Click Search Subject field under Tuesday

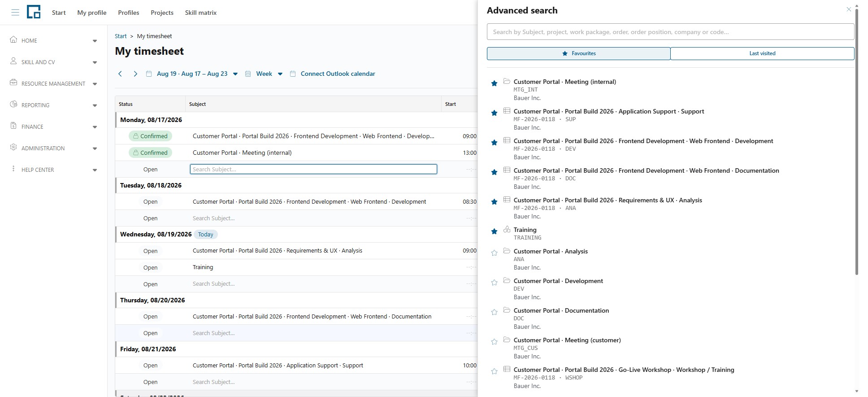click(313, 218)
